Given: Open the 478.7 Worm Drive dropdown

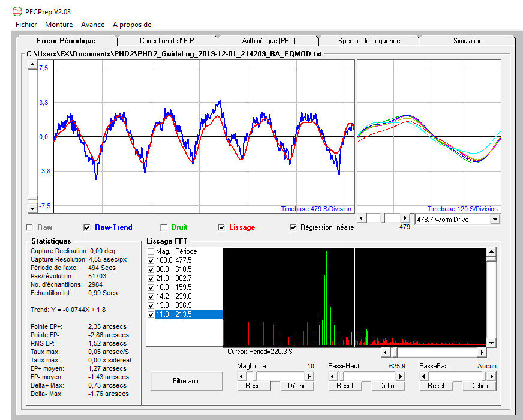Looking at the screenshot, I should coord(494,220).
